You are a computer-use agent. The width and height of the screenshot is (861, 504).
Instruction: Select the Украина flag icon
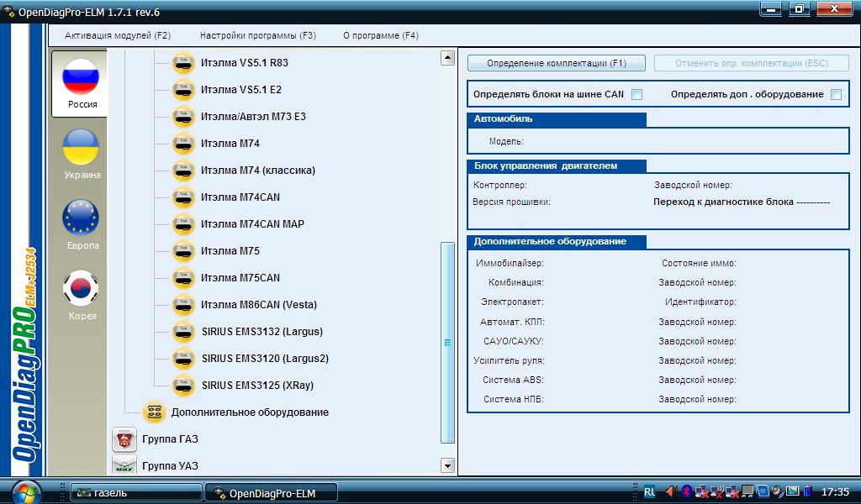[x=81, y=148]
